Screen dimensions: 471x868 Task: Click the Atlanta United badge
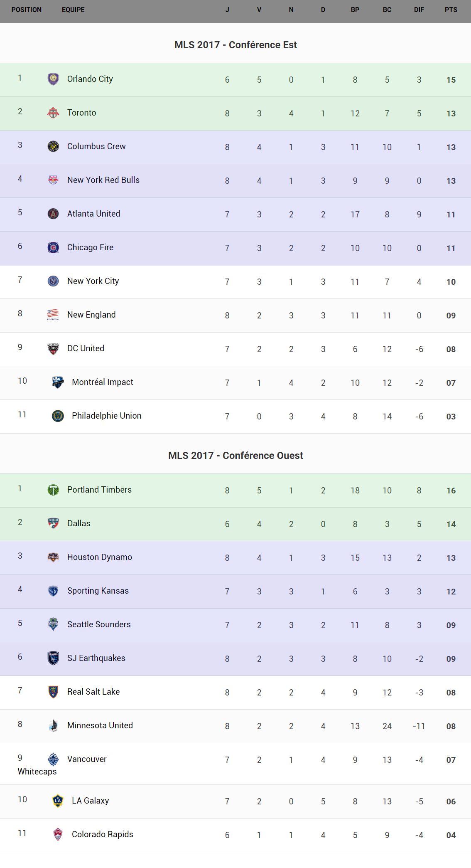coord(53,214)
